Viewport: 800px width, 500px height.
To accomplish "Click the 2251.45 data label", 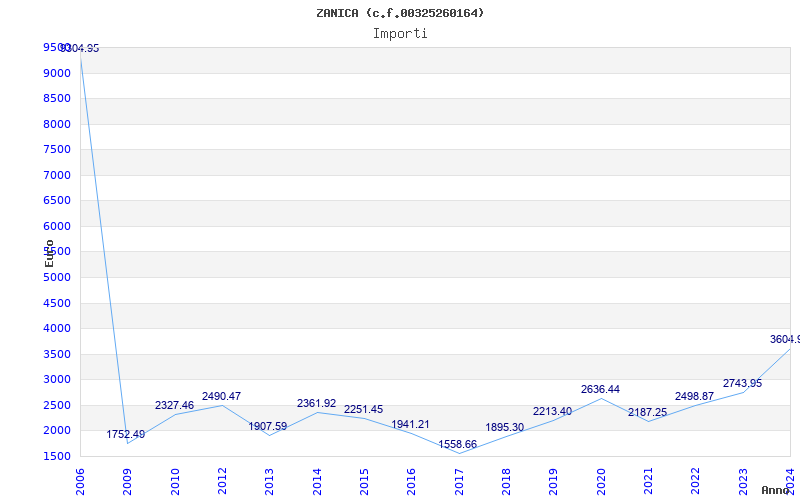I will click(x=363, y=409).
